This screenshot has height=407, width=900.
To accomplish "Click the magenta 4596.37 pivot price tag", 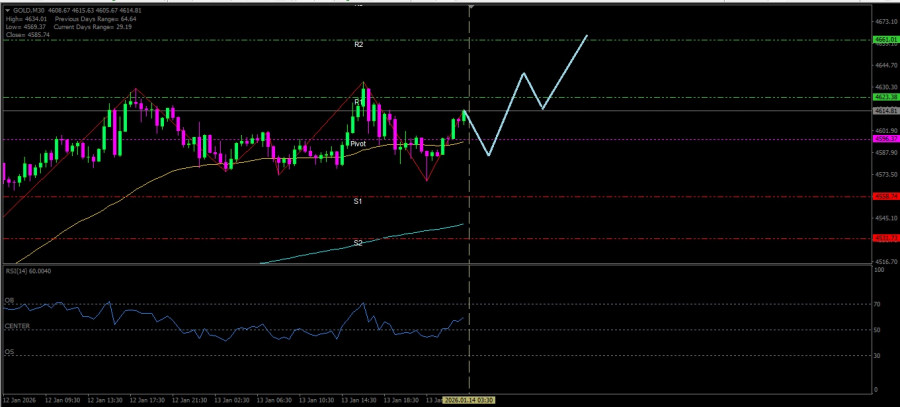I will (x=883, y=139).
